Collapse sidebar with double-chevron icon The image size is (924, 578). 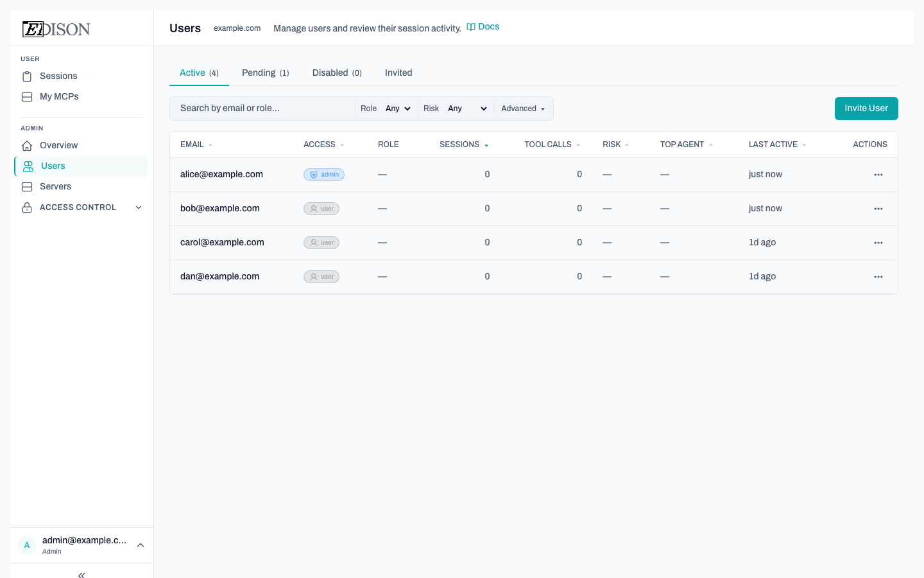(x=81, y=575)
